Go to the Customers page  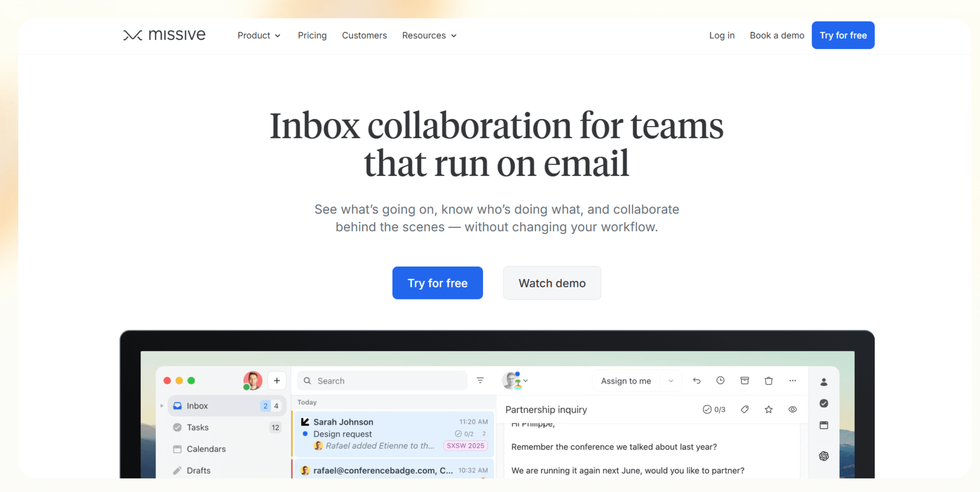pyautogui.click(x=364, y=36)
